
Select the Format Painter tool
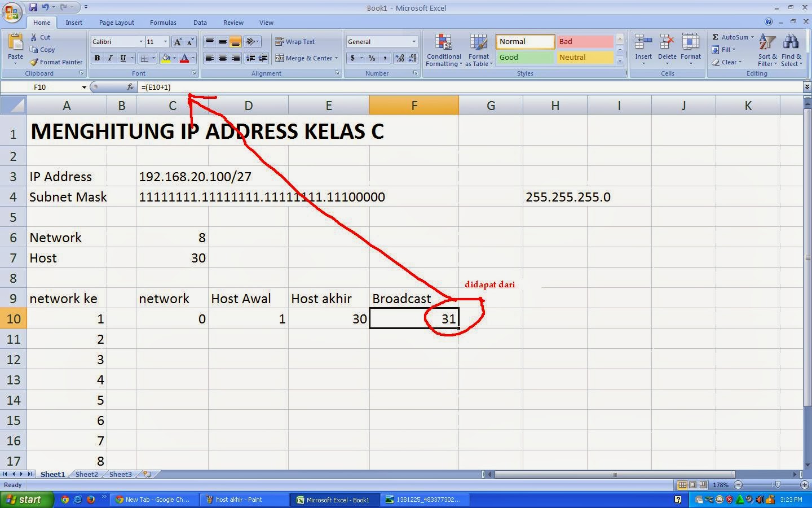pos(56,62)
